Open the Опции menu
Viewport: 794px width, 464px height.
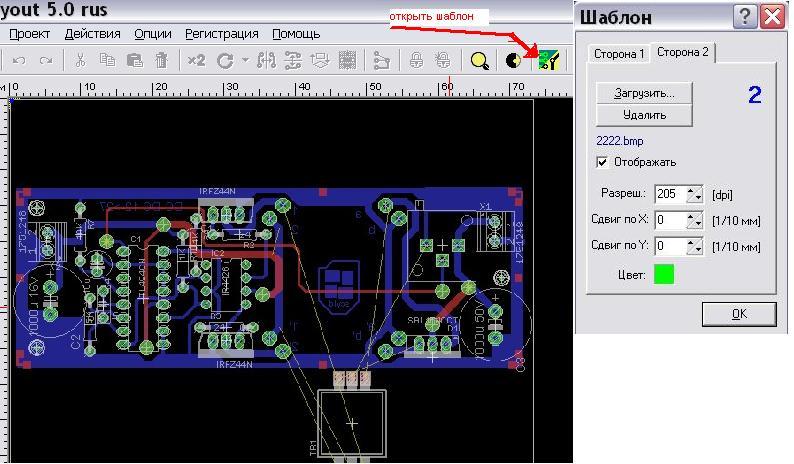[152, 34]
